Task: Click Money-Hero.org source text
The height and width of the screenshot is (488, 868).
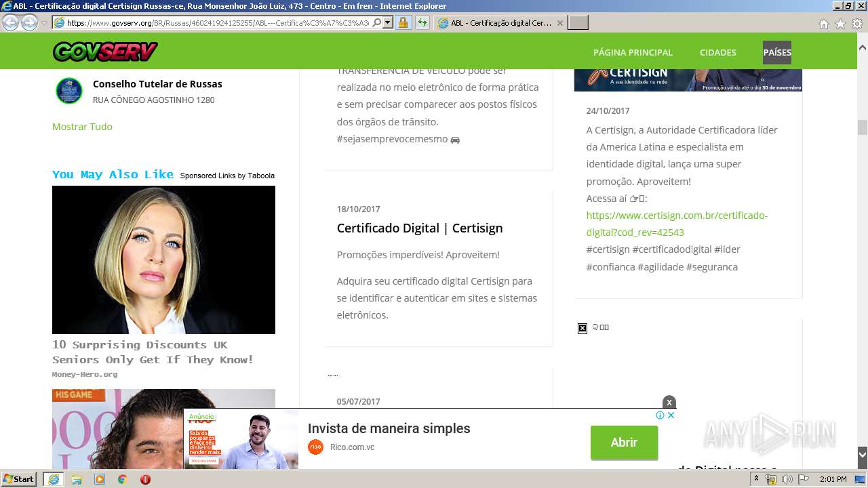Action: 85,374
